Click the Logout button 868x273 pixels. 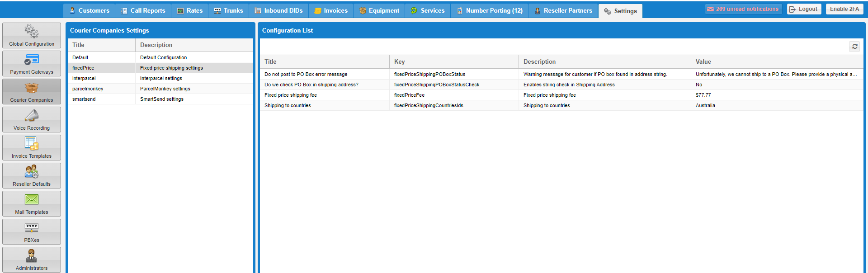click(804, 9)
